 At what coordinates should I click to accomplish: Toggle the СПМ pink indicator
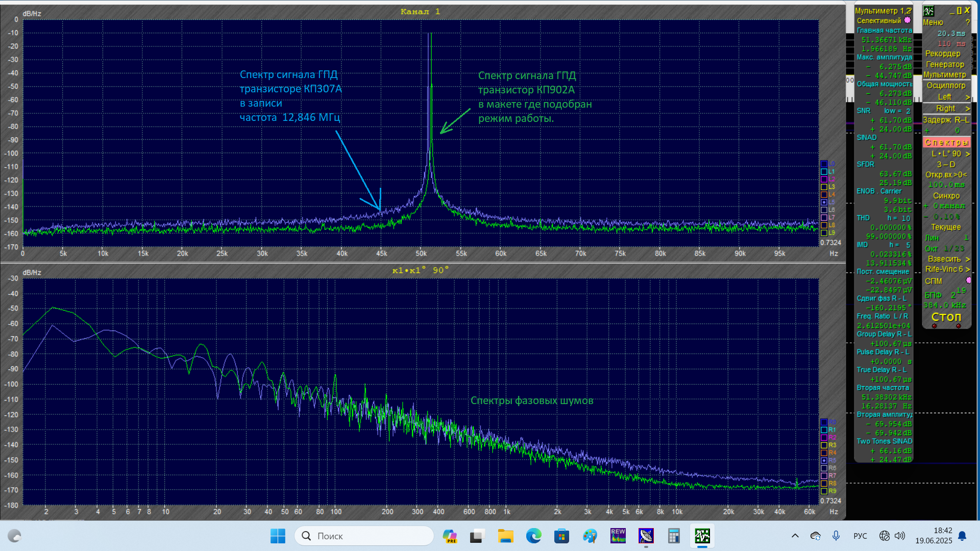(x=968, y=281)
